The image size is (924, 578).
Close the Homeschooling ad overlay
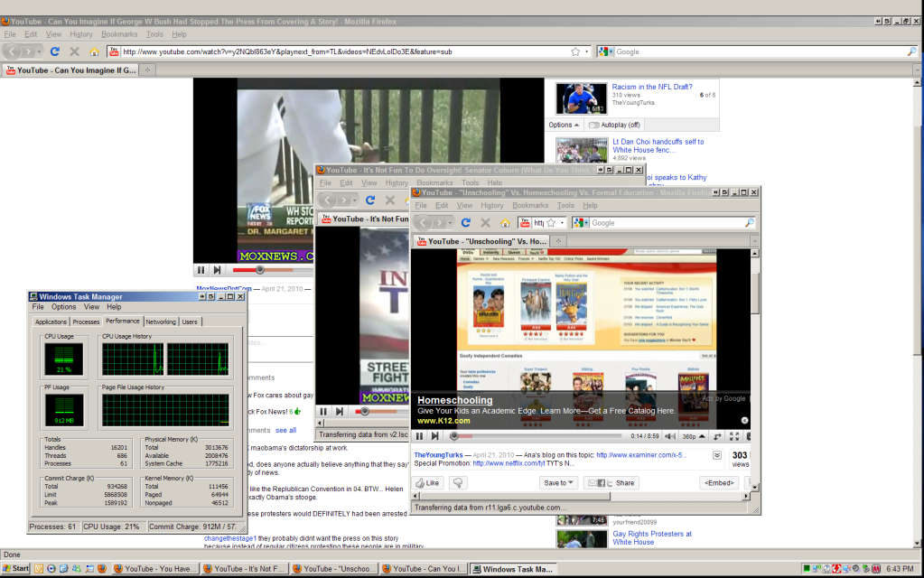click(744, 420)
